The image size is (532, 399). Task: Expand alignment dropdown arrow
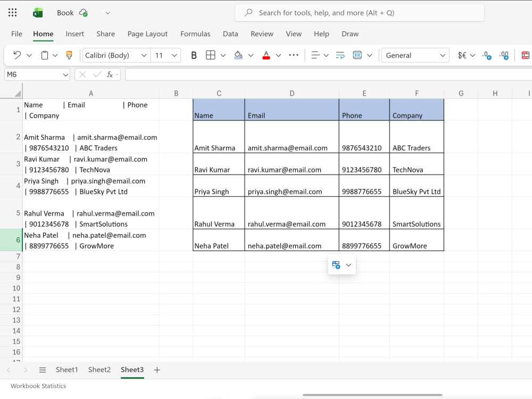click(326, 55)
